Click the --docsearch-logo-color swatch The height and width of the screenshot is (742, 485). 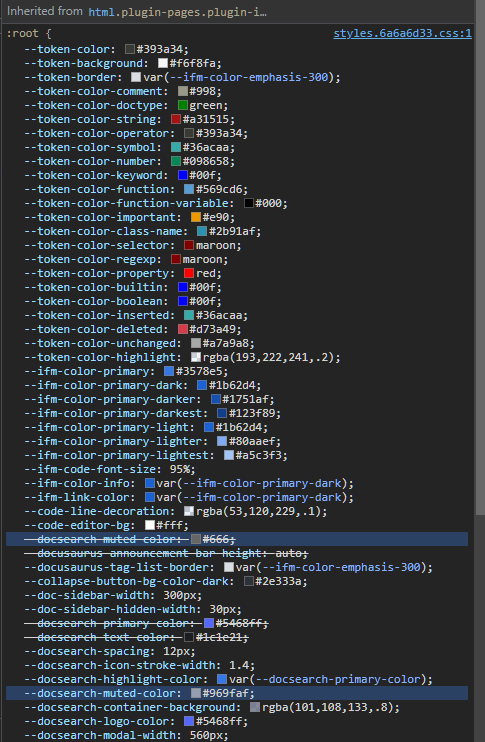[x=189, y=721]
